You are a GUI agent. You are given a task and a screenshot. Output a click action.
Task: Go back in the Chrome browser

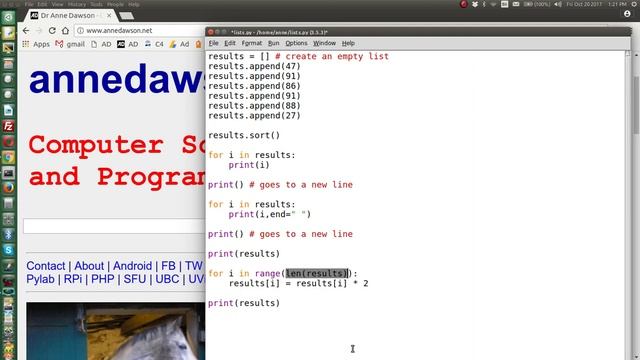coord(26,31)
